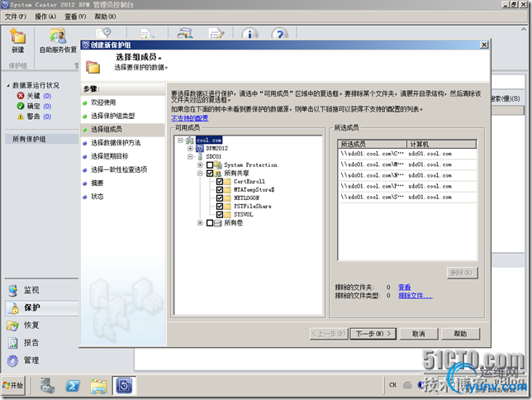Open the Protection navigation item
The image size is (532, 400).
tap(42, 308)
